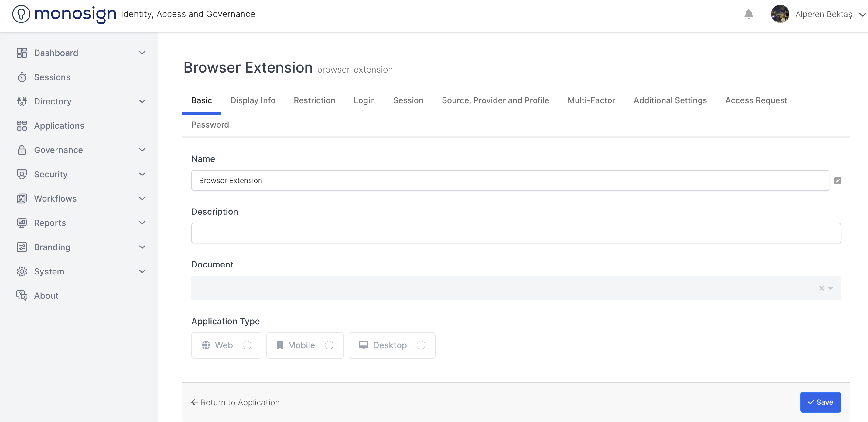Screen dimensions: 868x422
Task: Click the System gear icon
Action: 22,271
